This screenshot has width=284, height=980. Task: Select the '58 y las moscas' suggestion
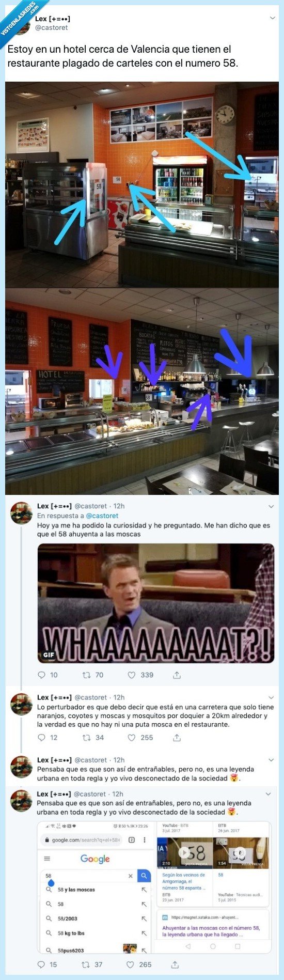(x=76, y=890)
